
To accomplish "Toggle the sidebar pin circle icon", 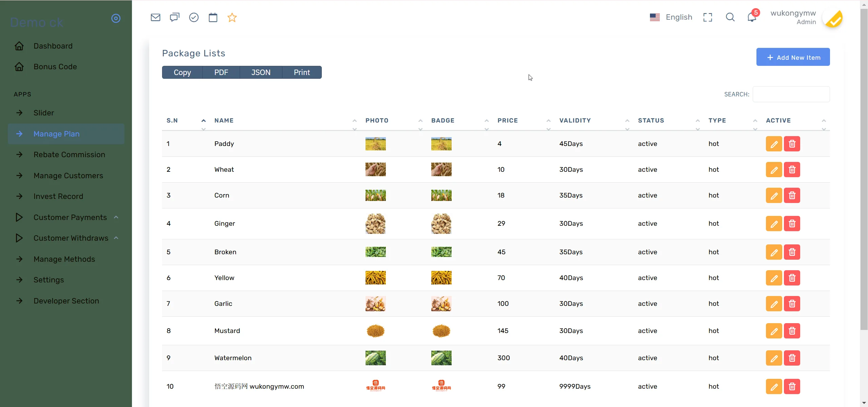I will (x=116, y=18).
